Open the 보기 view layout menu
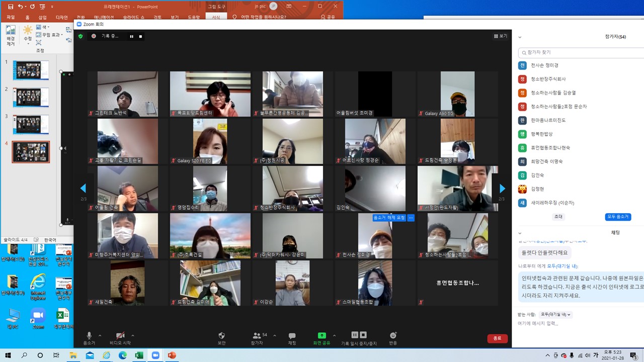Screen dimensions: 644x362 (x=501, y=36)
